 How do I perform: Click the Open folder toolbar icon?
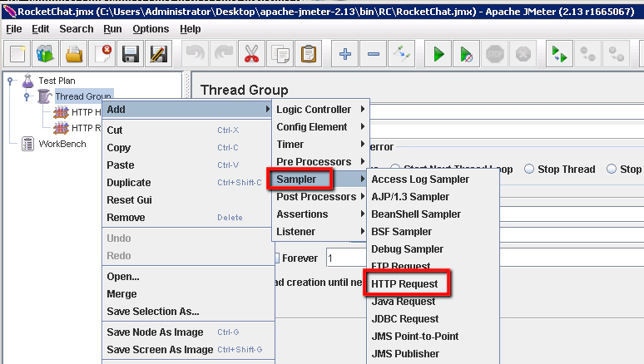click(x=74, y=54)
